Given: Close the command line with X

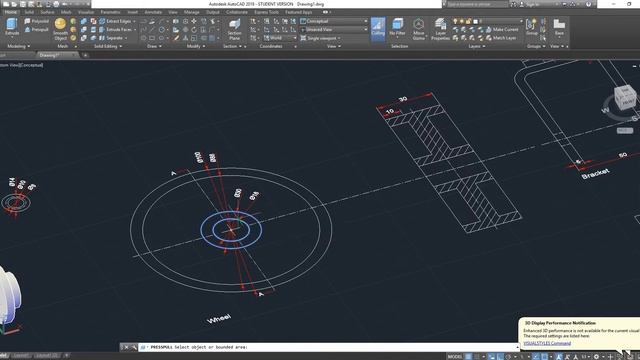Looking at the screenshot, I should coord(126,347).
